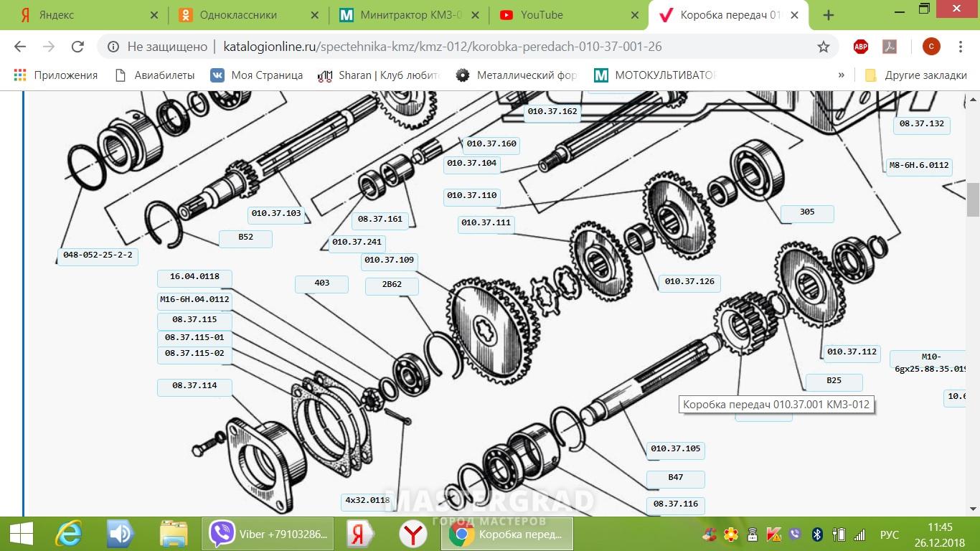Open a new browser tab
Screen dimensions: 980x551
coord(829,15)
